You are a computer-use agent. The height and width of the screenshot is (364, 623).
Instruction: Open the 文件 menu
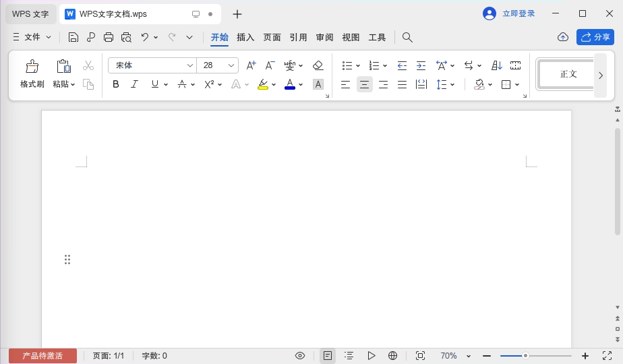[x=32, y=37]
